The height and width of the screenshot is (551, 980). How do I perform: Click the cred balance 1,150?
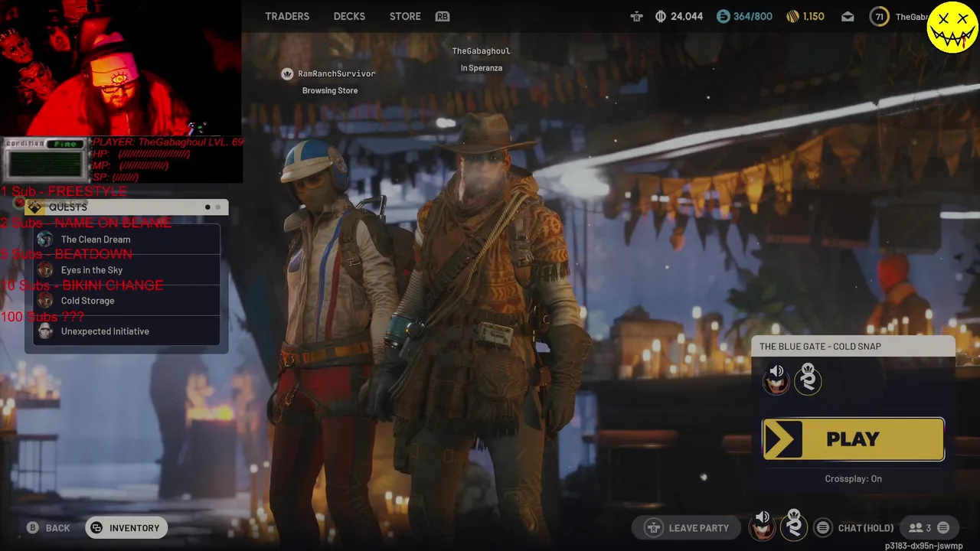point(814,16)
